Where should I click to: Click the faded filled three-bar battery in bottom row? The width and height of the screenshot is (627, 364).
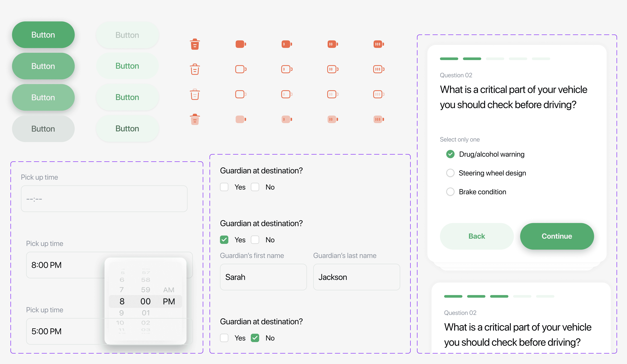coord(378,119)
